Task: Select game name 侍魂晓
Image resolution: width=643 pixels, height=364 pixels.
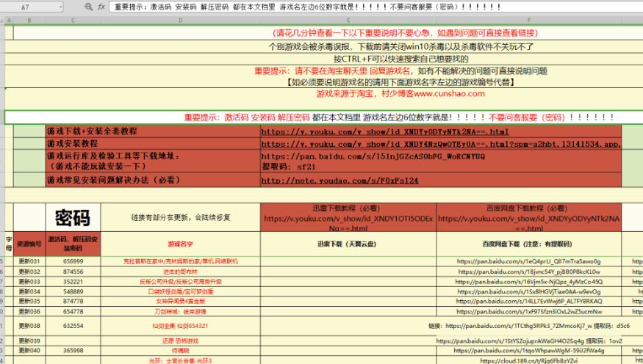Action: pyautogui.click(x=181, y=351)
